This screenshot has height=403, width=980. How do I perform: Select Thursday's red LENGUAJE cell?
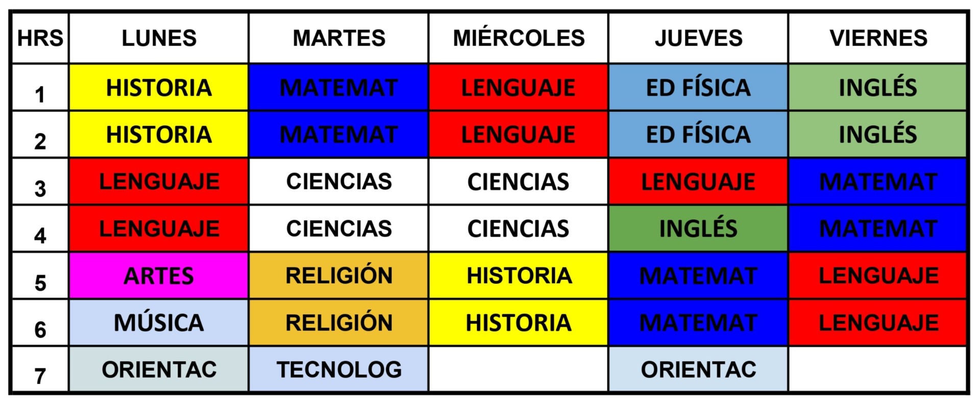[x=698, y=182]
